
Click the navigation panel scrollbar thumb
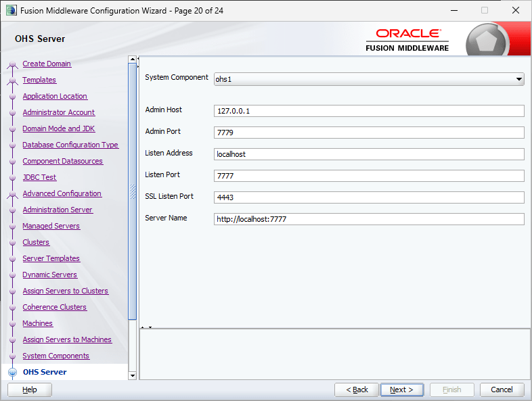(x=132, y=191)
